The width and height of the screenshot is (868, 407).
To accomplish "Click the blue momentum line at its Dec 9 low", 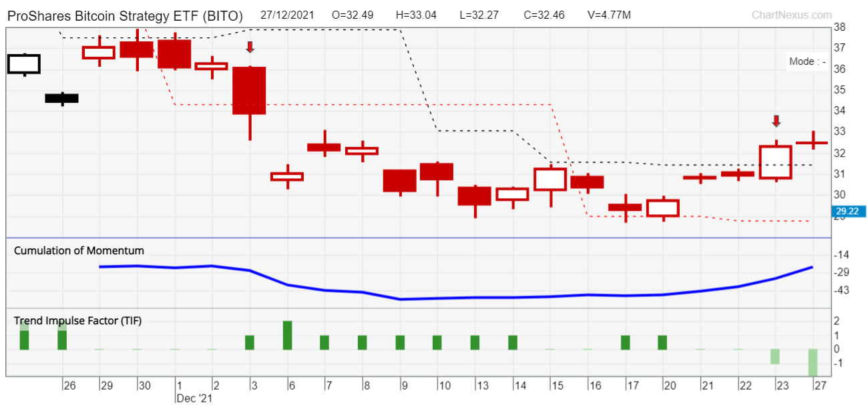I will click(401, 299).
